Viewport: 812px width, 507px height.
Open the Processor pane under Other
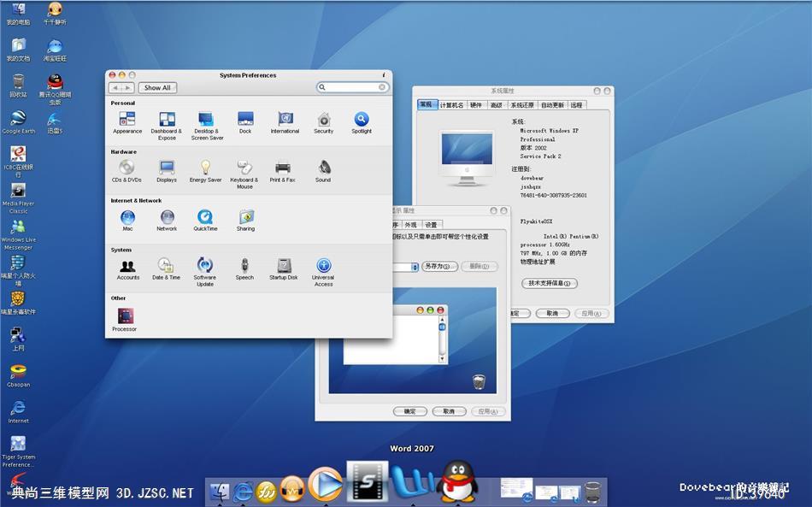[125, 320]
